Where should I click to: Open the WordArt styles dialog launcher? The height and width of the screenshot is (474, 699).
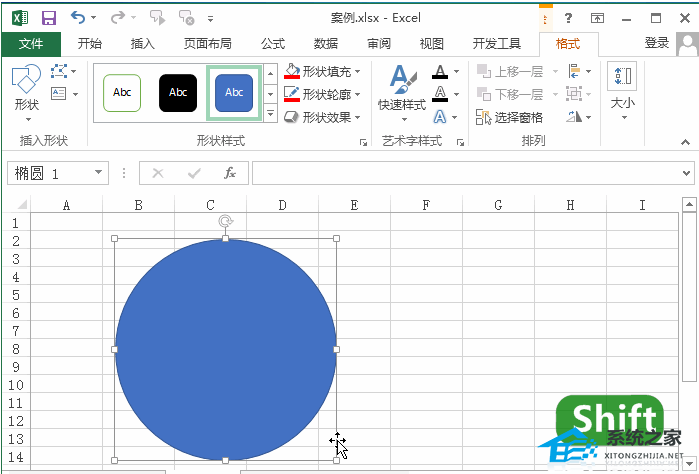click(x=461, y=142)
